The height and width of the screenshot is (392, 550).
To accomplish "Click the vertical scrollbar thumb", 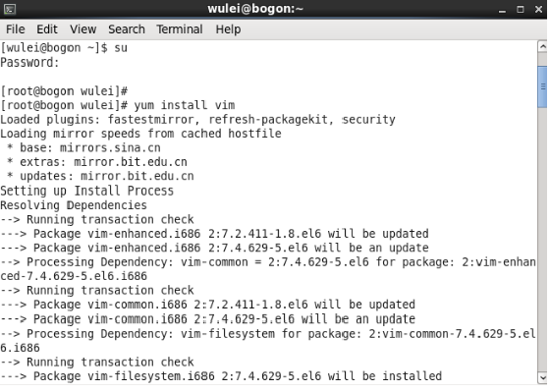I will [542, 86].
